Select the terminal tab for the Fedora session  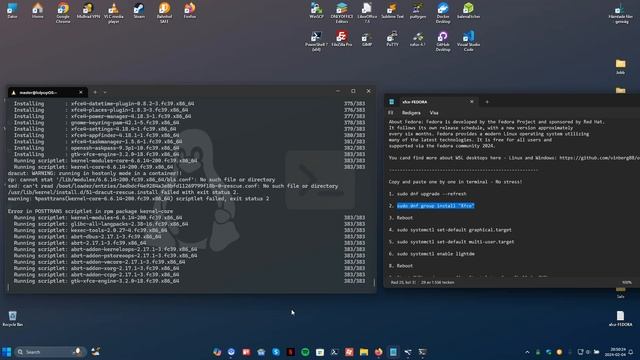46,93
